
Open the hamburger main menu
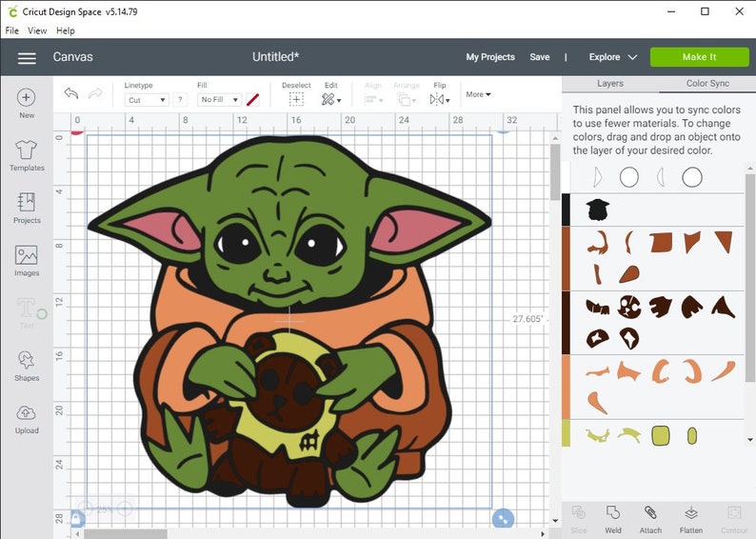[x=27, y=58]
